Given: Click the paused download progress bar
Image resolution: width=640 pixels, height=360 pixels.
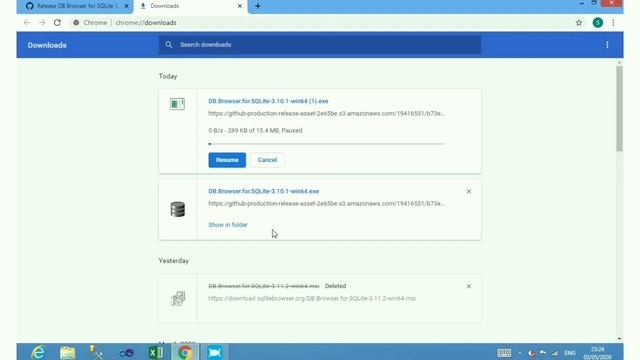Looking at the screenshot, I should (x=327, y=144).
